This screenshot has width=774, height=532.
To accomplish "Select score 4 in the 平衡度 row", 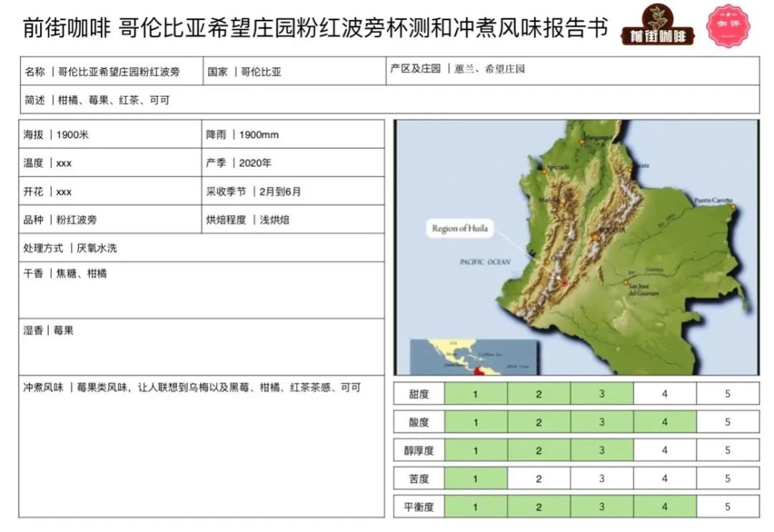I will pos(665,507).
